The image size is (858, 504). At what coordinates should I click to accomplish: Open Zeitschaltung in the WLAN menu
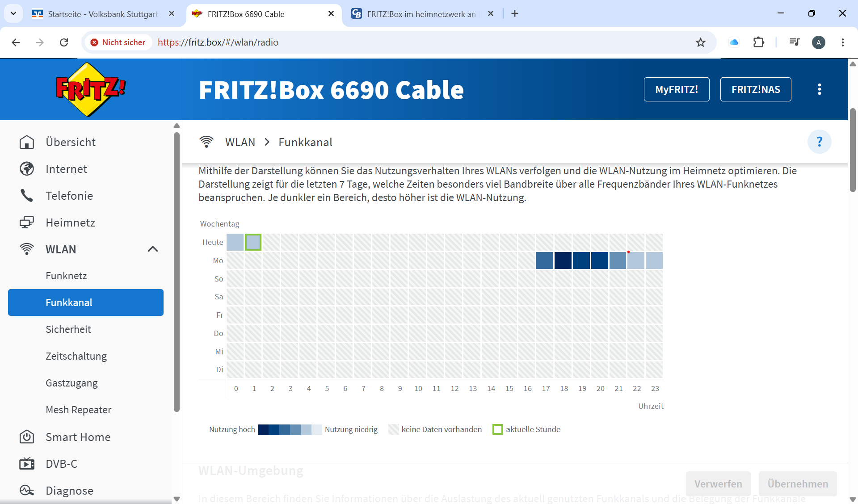(76, 356)
